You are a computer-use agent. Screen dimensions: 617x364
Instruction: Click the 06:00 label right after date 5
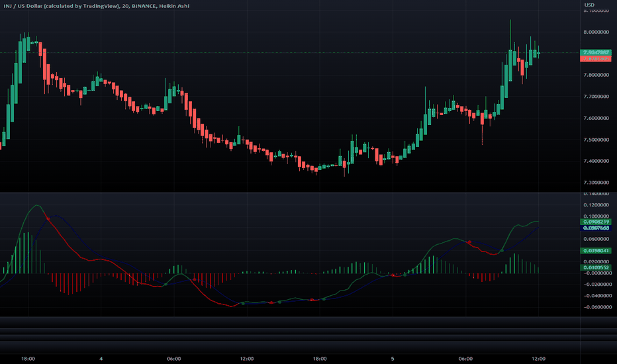pyautogui.click(x=465, y=359)
